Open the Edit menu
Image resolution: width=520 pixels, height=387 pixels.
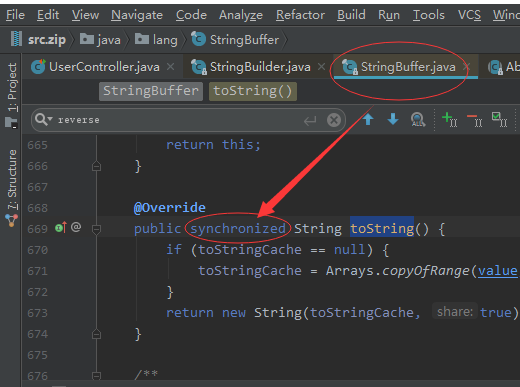click(48, 15)
